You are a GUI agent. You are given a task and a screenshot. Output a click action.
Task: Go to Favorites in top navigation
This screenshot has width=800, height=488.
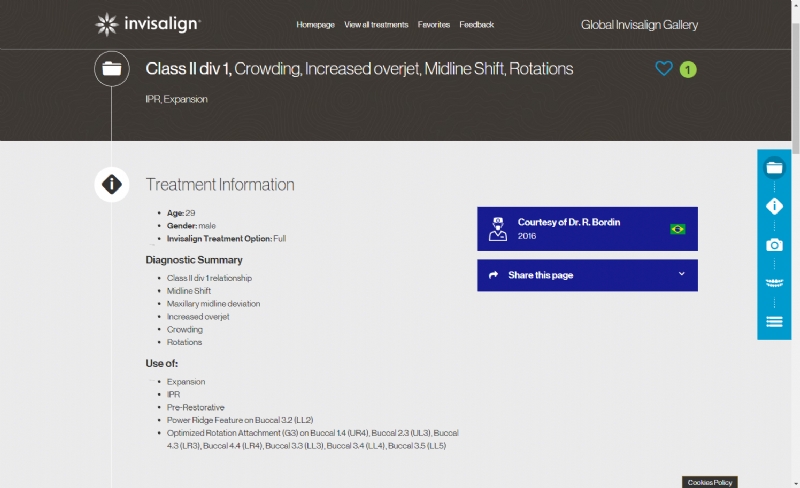tap(434, 25)
